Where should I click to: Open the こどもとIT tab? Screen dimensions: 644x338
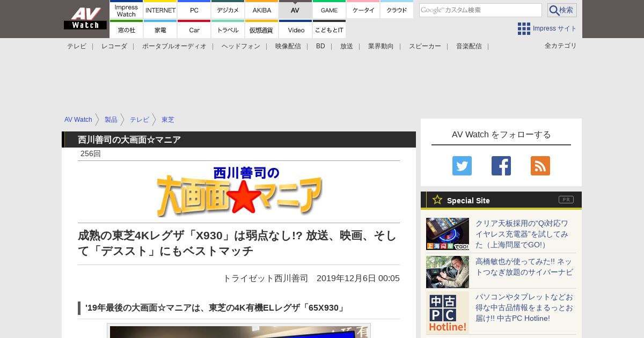330,30
